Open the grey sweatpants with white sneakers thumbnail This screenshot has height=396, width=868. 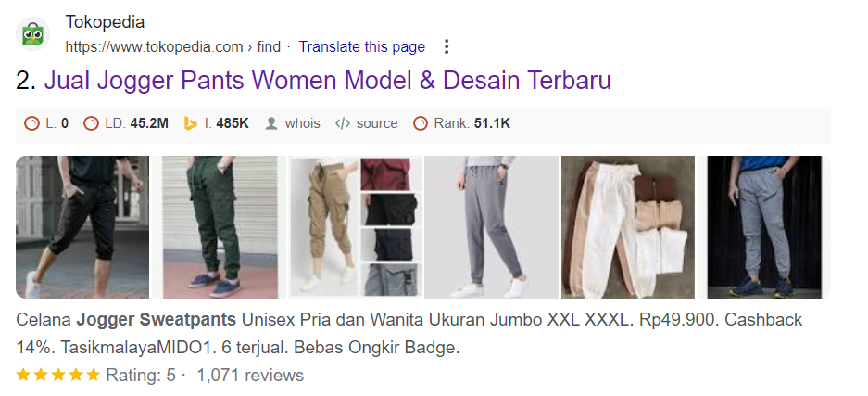(492, 227)
